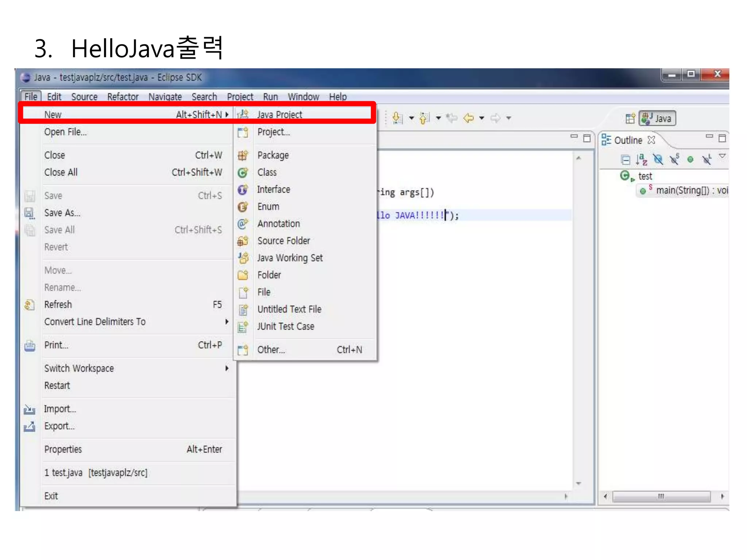
Task: Open Next Annotation dropdown arrow
Action: [411, 118]
